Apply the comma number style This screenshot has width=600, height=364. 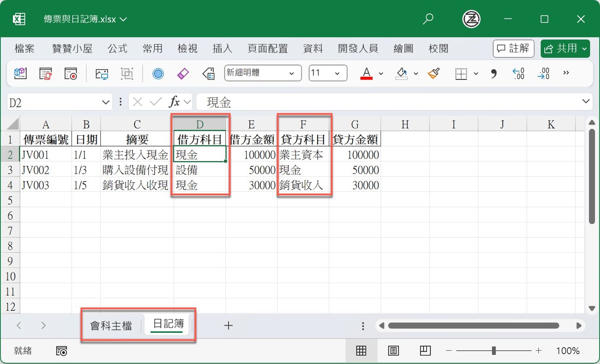(x=493, y=73)
